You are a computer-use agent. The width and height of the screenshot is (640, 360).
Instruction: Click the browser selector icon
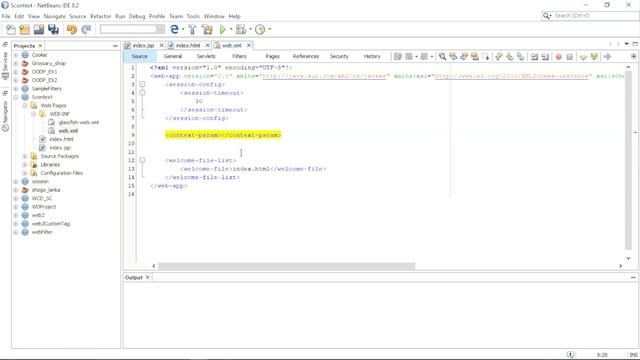(x=174, y=29)
